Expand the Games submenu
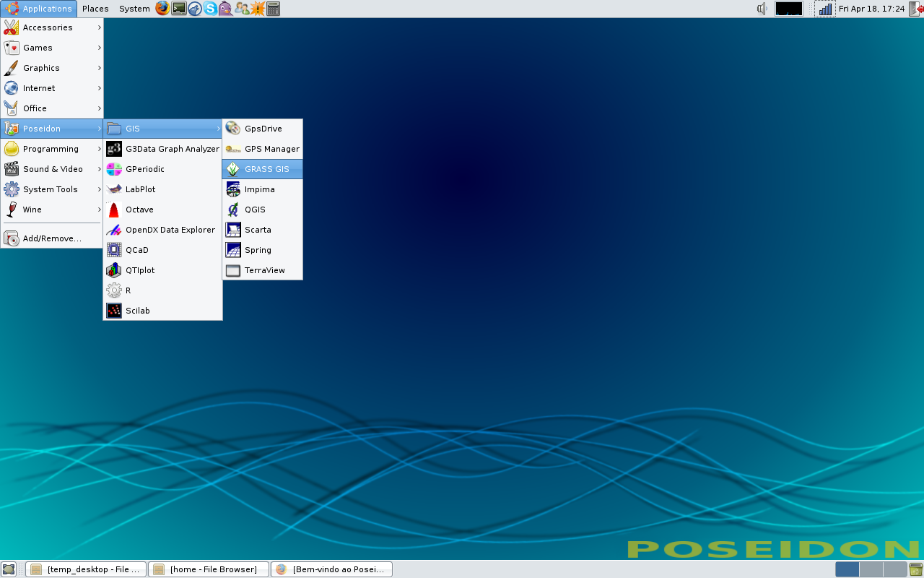This screenshot has height=578, width=924. pos(52,48)
